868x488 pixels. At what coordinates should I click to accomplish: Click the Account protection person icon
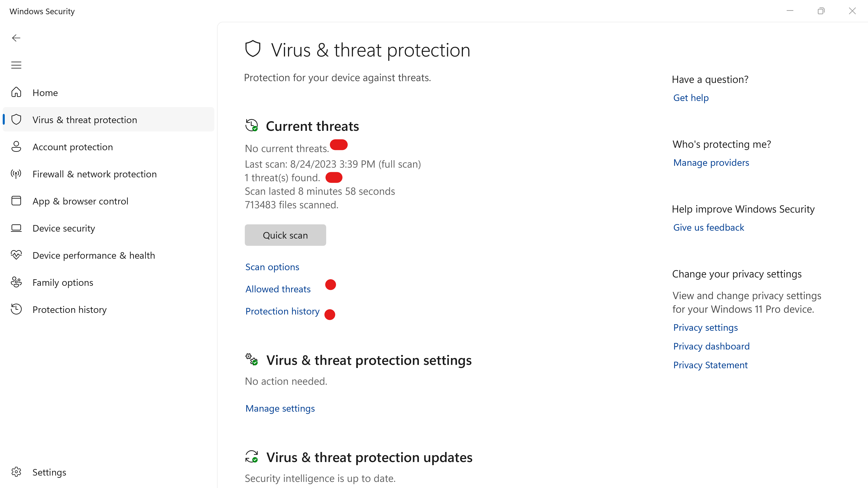[x=16, y=146]
